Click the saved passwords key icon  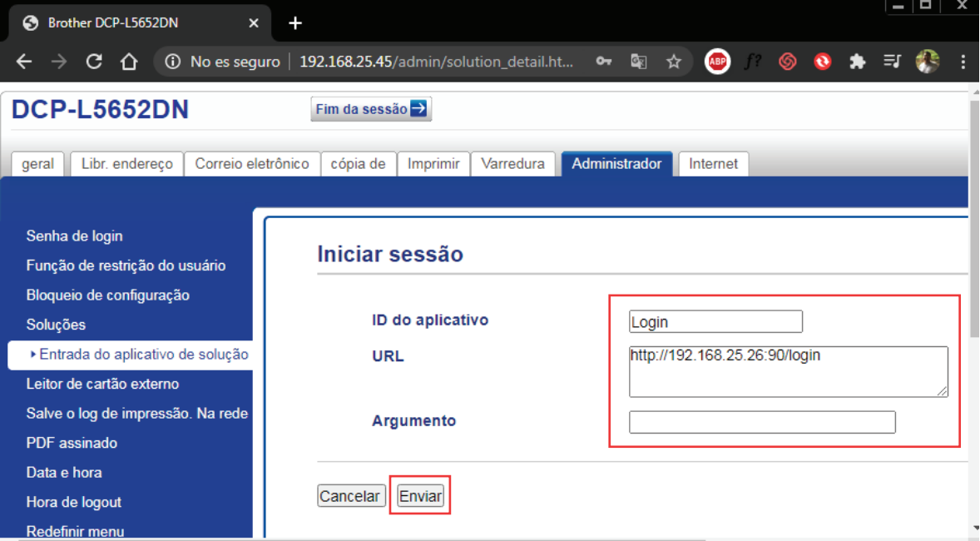click(x=604, y=62)
